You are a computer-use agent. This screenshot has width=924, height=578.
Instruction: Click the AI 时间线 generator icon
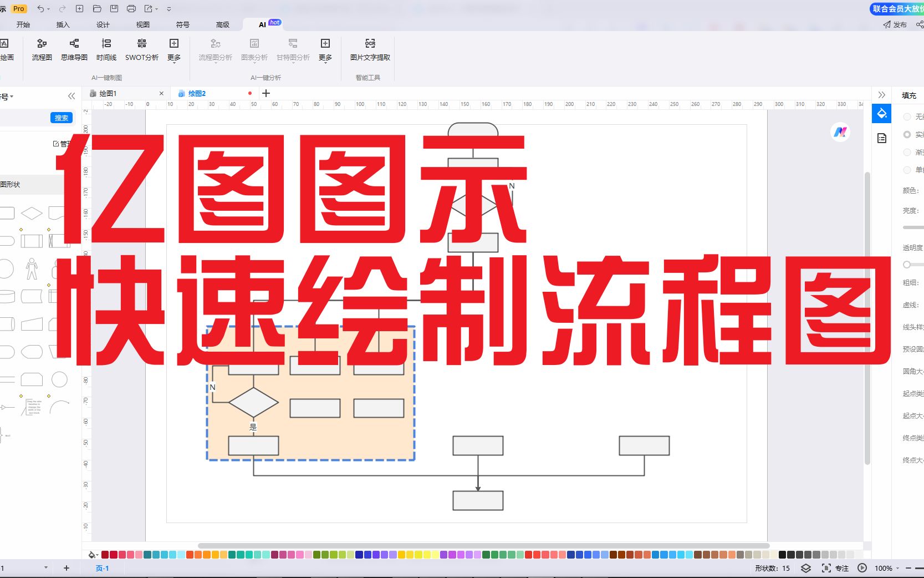pos(106,49)
